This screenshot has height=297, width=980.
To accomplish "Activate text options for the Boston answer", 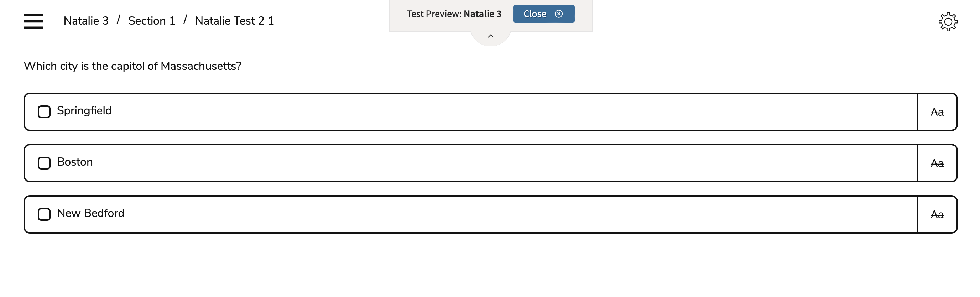I will click(937, 163).
